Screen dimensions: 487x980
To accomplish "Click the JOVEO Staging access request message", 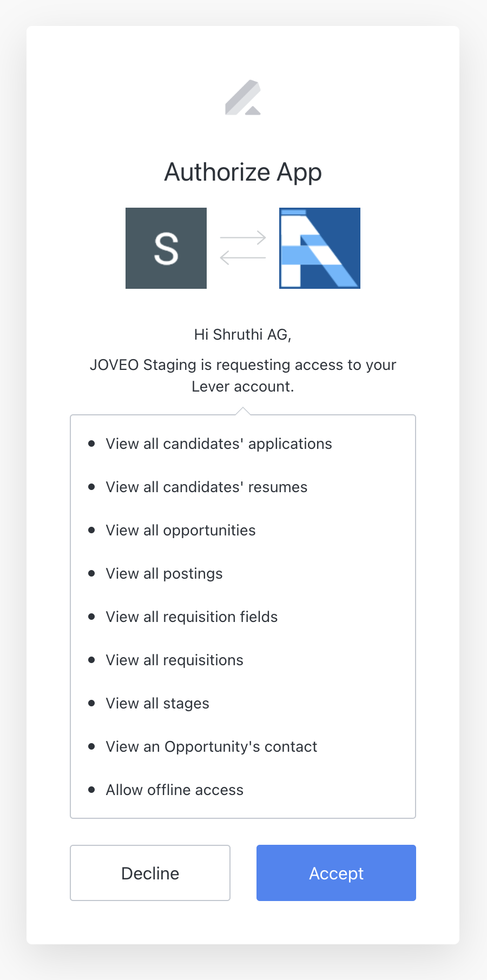I will point(243,376).
